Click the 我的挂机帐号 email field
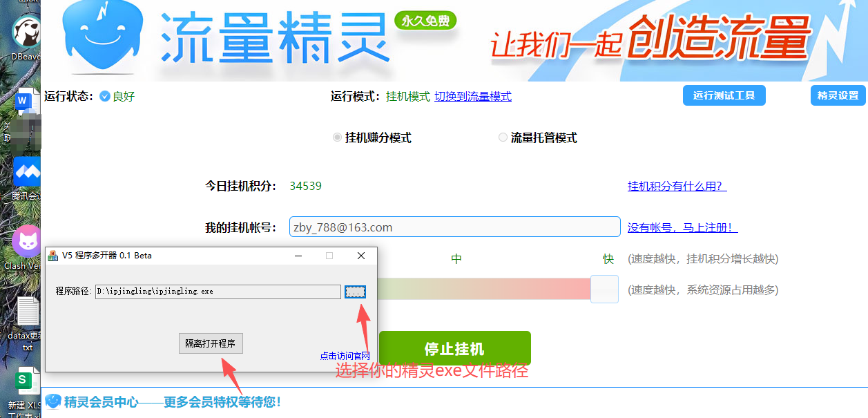Image resolution: width=868 pixels, height=418 pixels. click(454, 227)
